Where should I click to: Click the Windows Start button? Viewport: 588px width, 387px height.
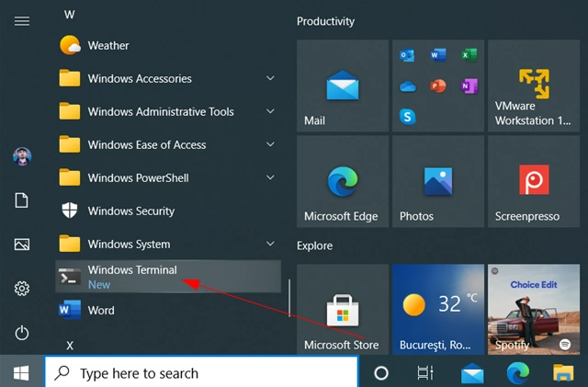point(21,372)
